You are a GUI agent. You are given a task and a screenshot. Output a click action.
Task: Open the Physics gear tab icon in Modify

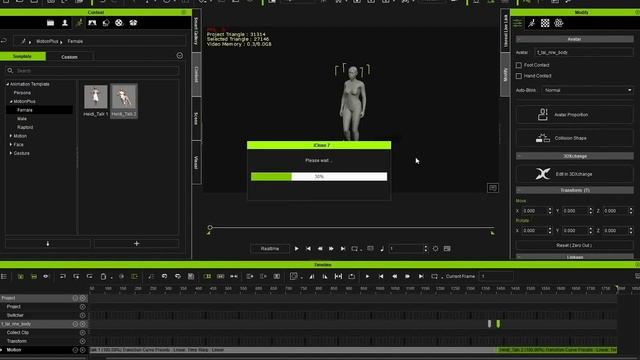[x=558, y=23]
